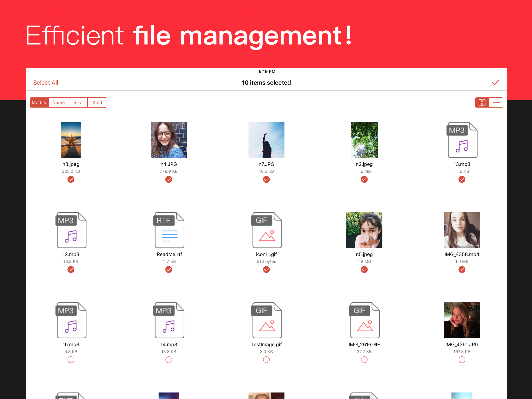The height and width of the screenshot is (399, 532).
Task: Open the IMG_4358.mp4 video thumbnail
Action: click(462, 230)
